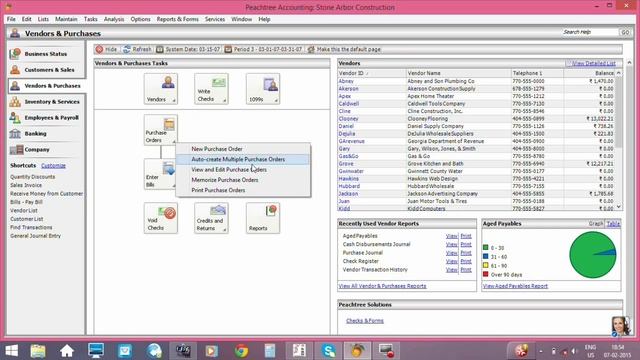This screenshot has height=360, width=640.
Task: Sort vendor list by Vendor ID header
Action: tap(372, 73)
